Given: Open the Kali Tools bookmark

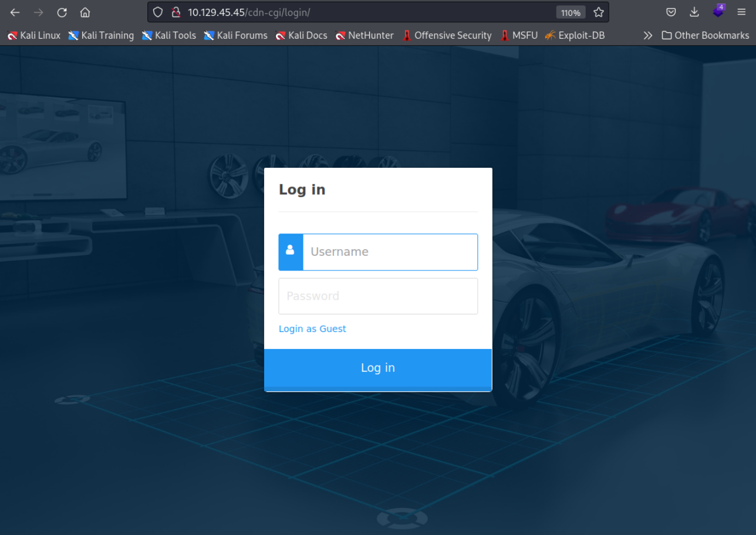Looking at the screenshot, I should click(169, 35).
